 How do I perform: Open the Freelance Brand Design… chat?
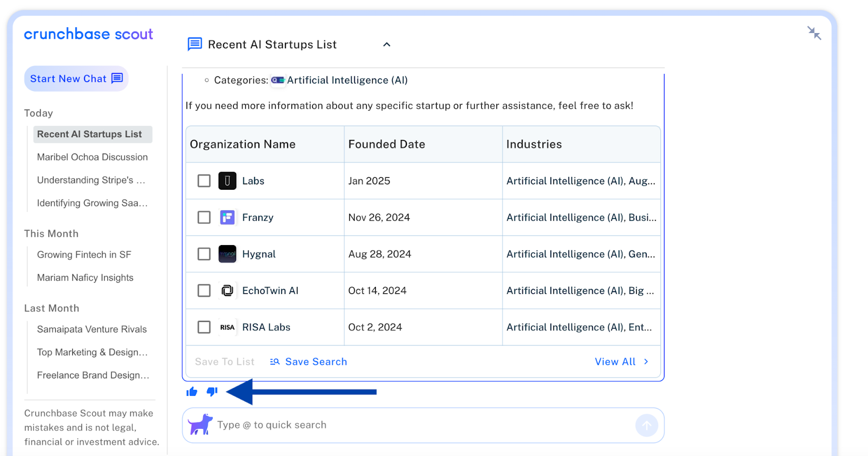click(x=93, y=375)
